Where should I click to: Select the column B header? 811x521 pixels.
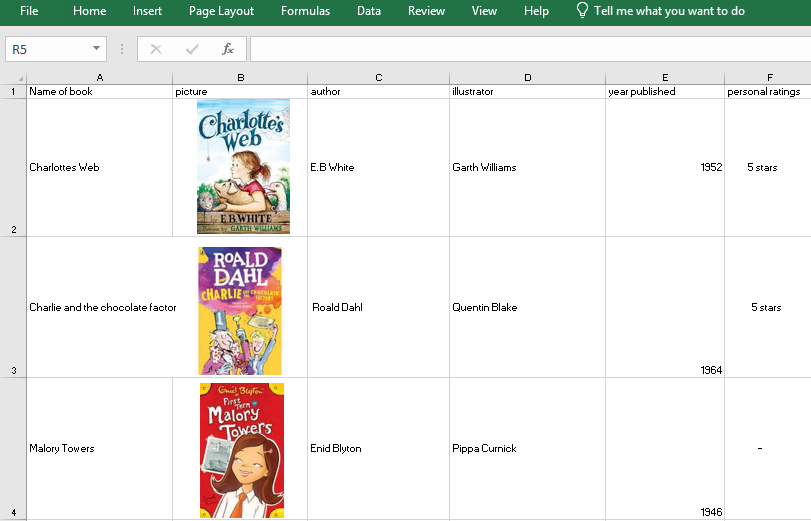[240, 78]
